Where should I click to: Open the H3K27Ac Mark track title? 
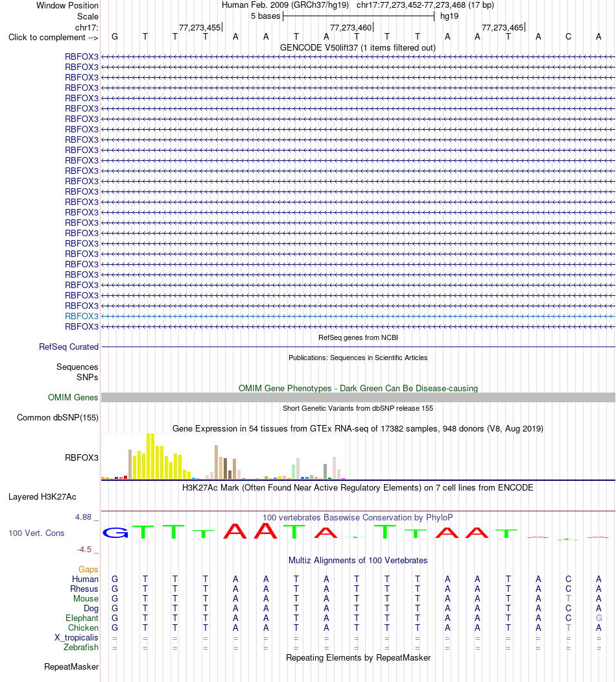[x=358, y=487]
